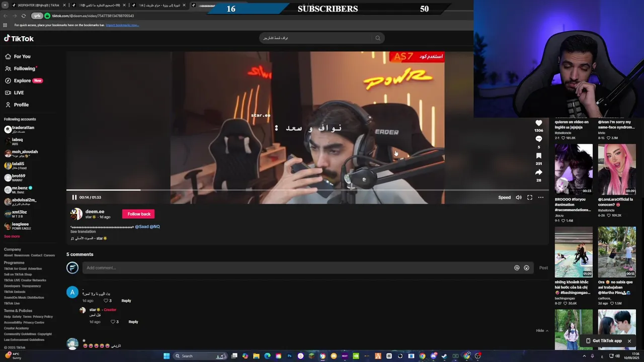Screen dimensions: 644x362
Task: Open comments via the speech bubble icon
Action: pos(538,139)
